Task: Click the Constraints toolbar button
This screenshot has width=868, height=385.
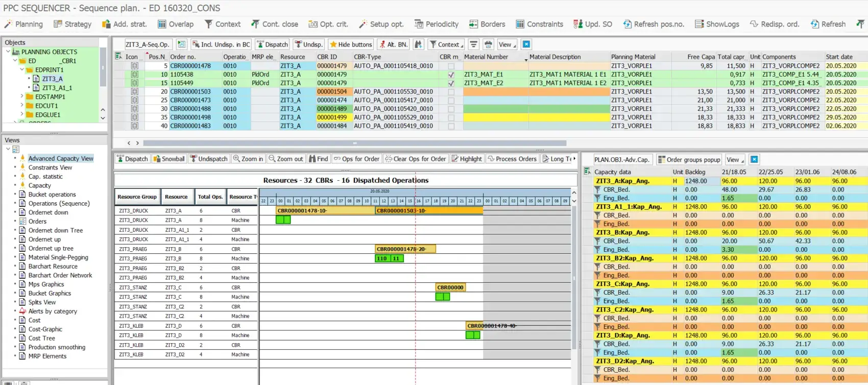Action: pos(539,24)
